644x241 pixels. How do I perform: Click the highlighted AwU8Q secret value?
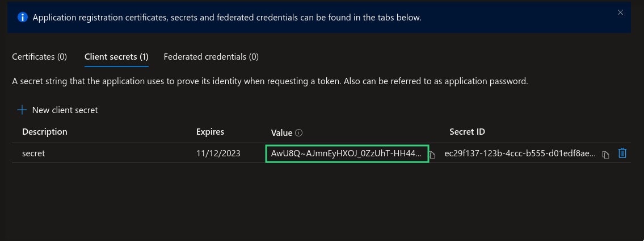[346, 153]
